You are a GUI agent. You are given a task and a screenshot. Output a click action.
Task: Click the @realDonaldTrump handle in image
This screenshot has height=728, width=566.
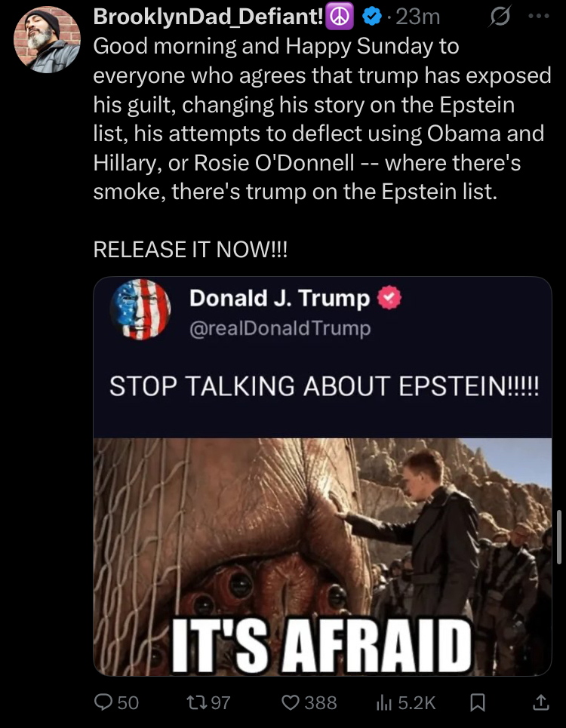click(x=280, y=328)
